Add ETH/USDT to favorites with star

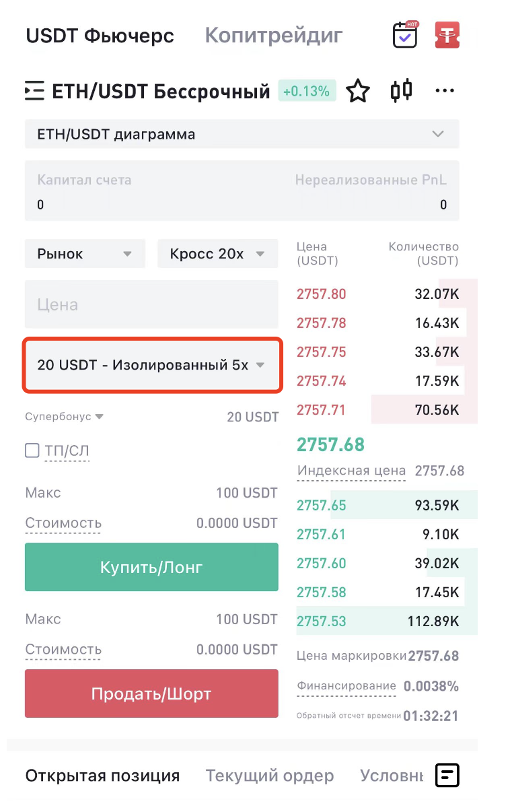(358, 91)
